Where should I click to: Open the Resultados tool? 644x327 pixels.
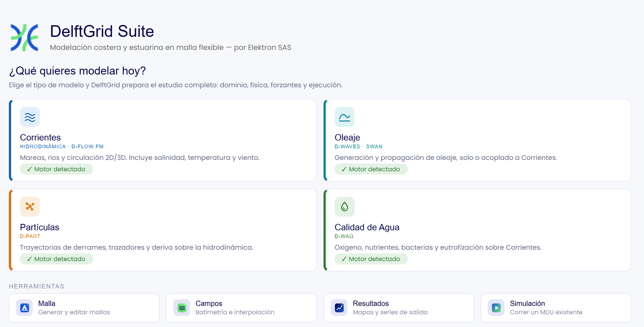[399, 308]
